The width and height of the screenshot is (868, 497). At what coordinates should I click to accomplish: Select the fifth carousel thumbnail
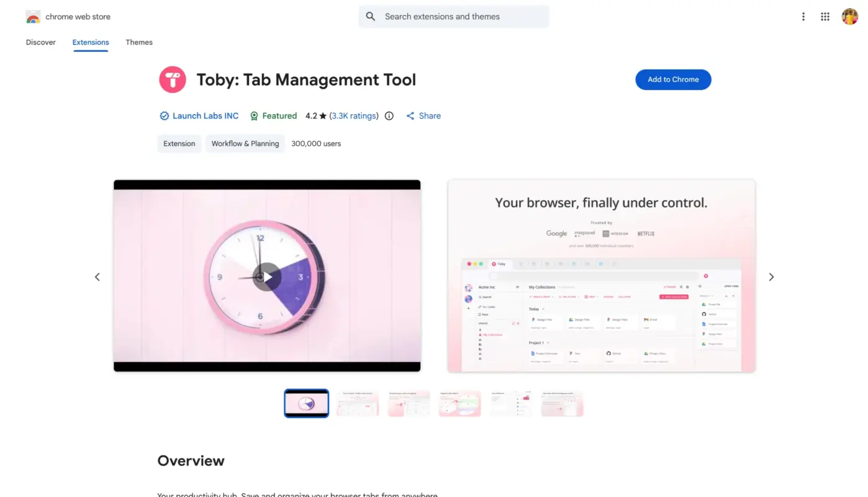click(511, 403)
